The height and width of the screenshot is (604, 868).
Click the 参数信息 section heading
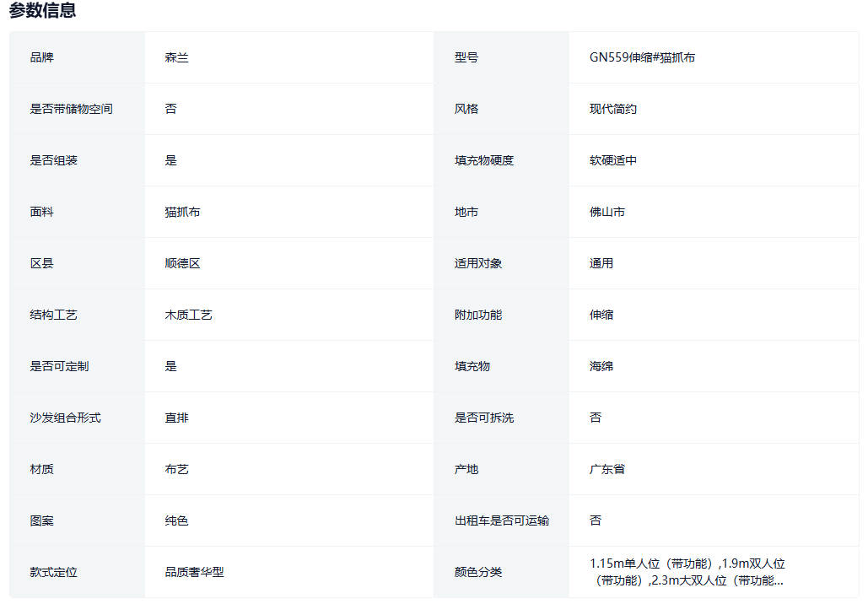pos(42,11)
